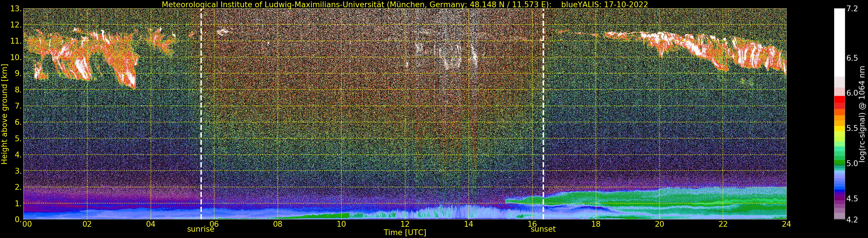
Task: Click the white top section of the colorbar
Action: click(839, 42)
